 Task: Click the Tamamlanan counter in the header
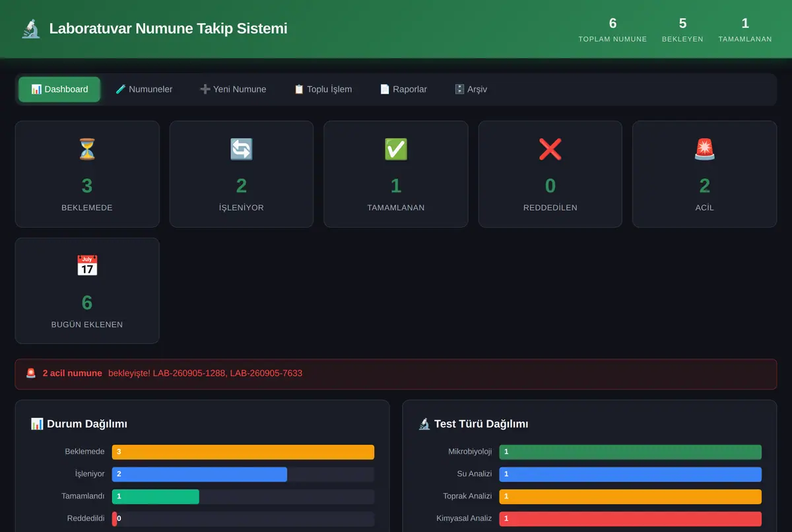click(x=745, y=30)
